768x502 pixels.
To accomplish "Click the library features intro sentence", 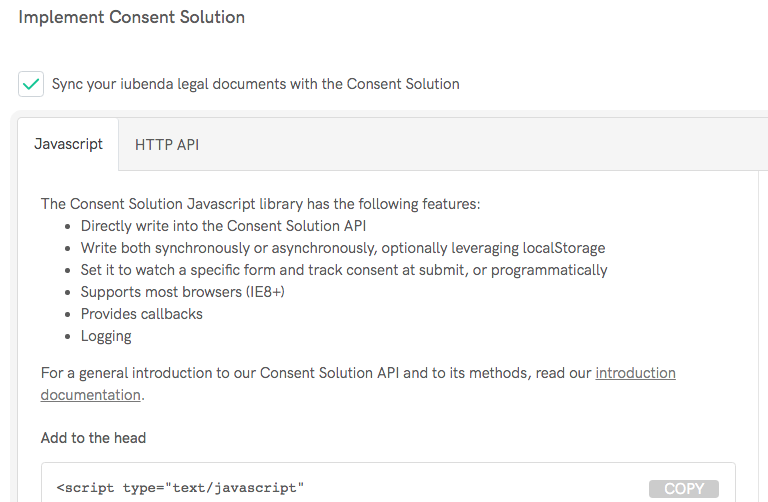I will 260,204.
